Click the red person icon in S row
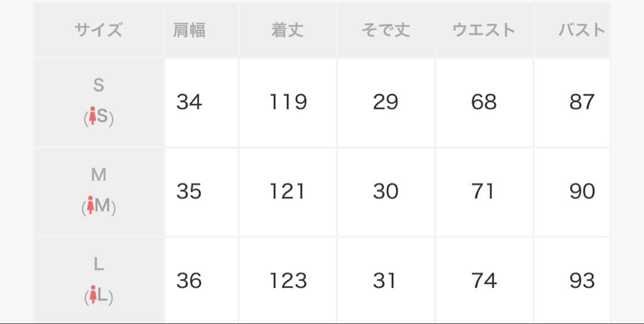The image size is (644, 324). [92, 117]
